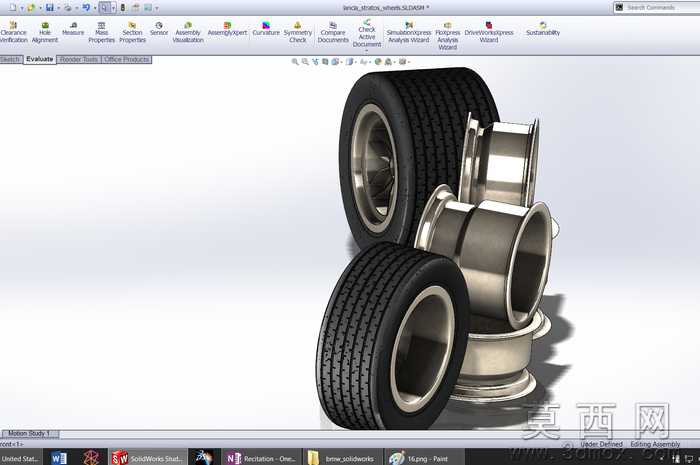Expand the Options dropdown arrow
The image size is (700, 465).
(157, 8)
